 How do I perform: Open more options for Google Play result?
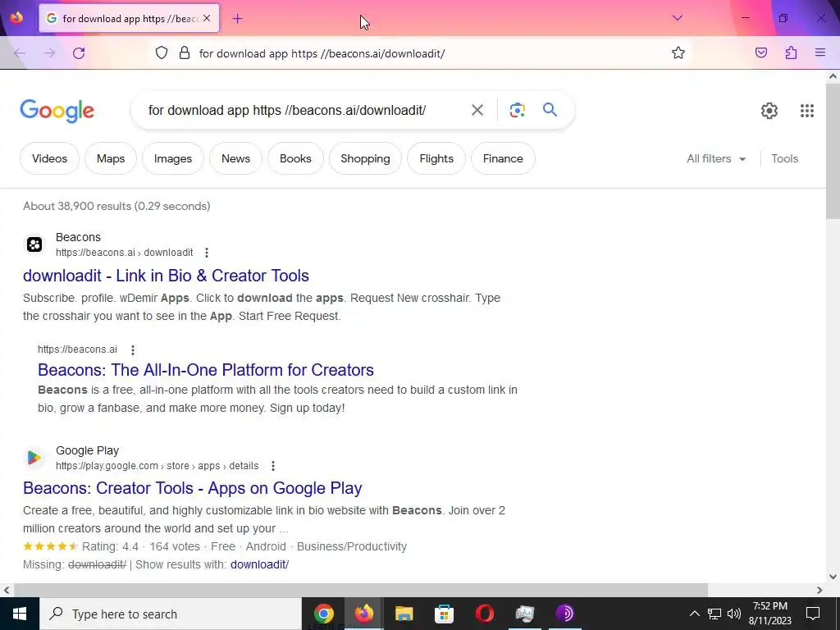[x=272, y=466]
